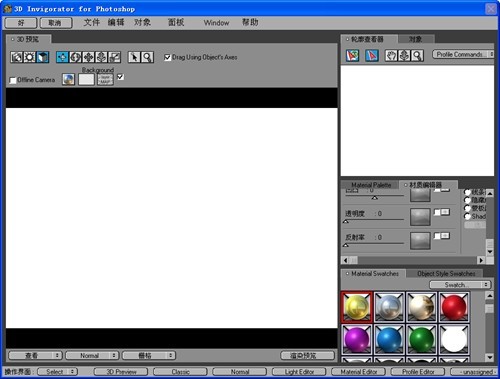500x379 pixels.
Task: Click the layer map background button
Action: click(105, 79)
